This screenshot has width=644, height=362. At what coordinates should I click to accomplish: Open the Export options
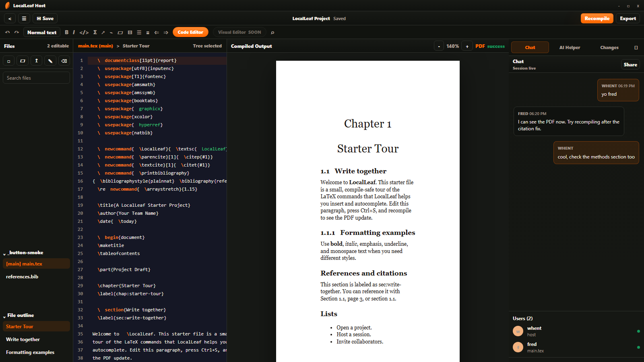pos(628,19)
